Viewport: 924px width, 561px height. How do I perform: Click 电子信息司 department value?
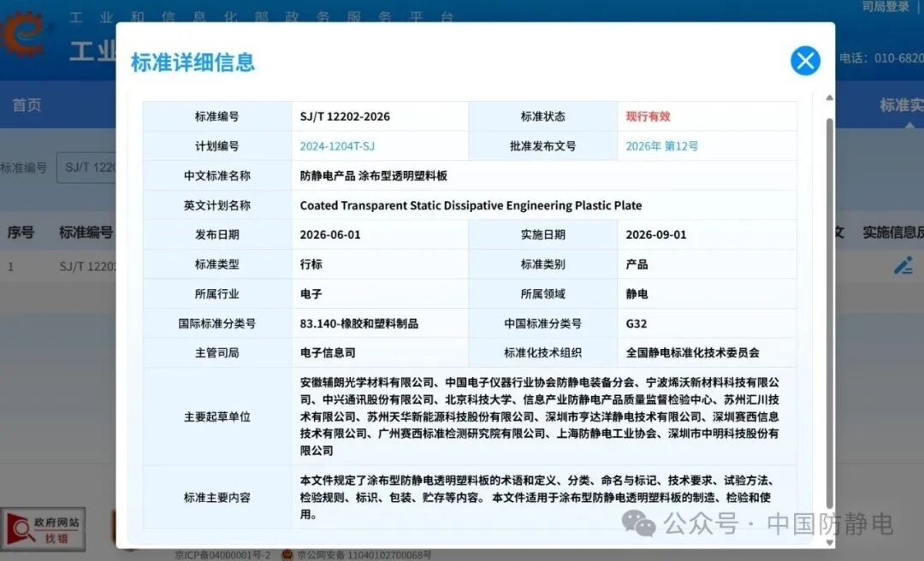[328, 353]
